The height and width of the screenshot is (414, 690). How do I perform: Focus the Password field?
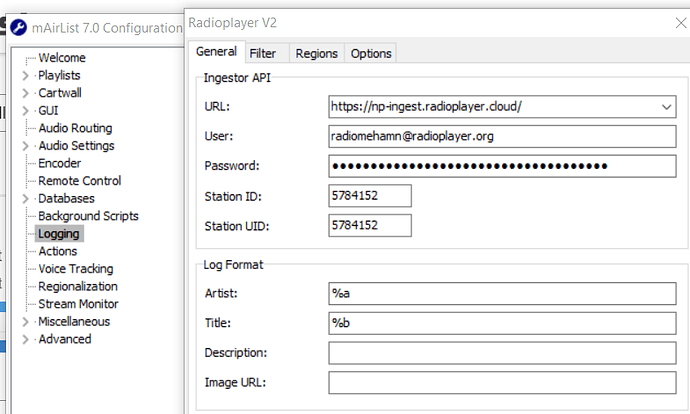[x=502, y=166]
